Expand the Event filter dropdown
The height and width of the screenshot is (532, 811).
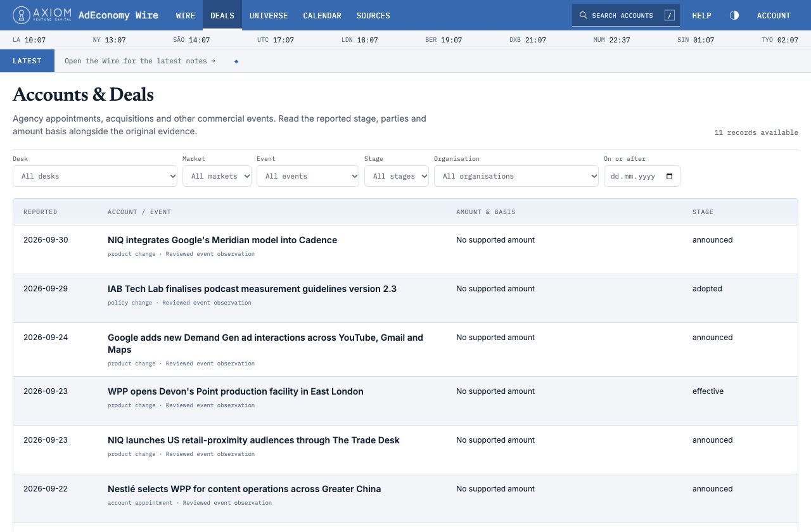coord(308,176)
